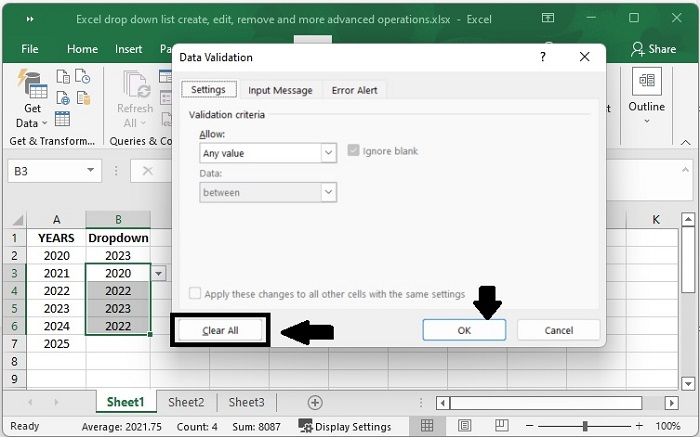Click the previous sheet navigation arrow

pos(30,403)
